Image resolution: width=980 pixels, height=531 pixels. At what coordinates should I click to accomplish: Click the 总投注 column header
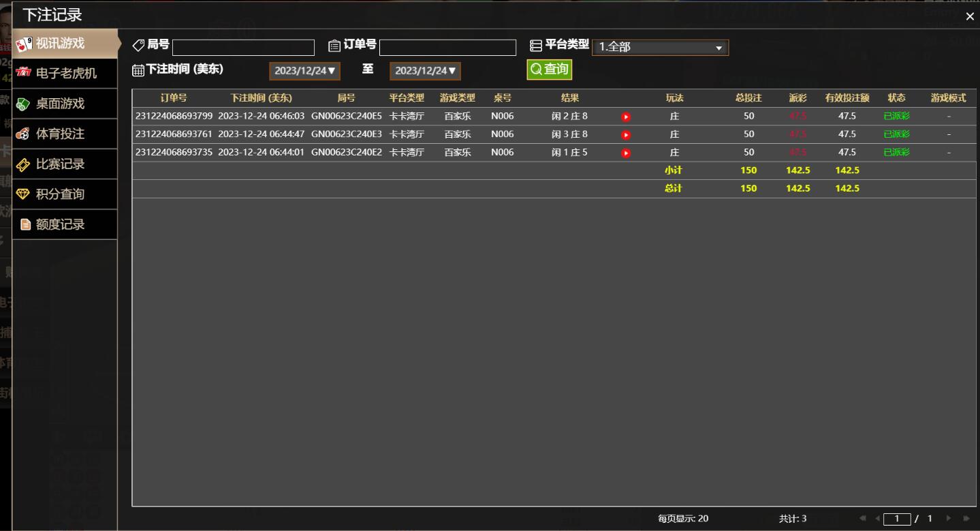click(x=748, y=98)
